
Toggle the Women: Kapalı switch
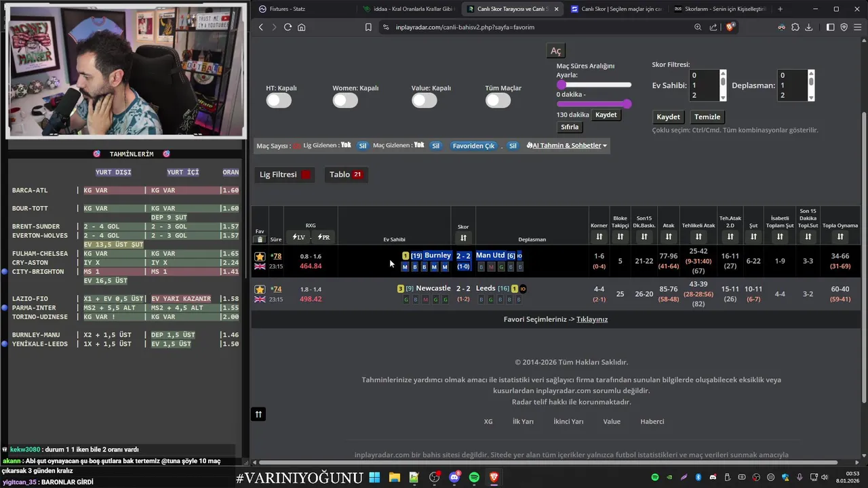tap(345, 100)
